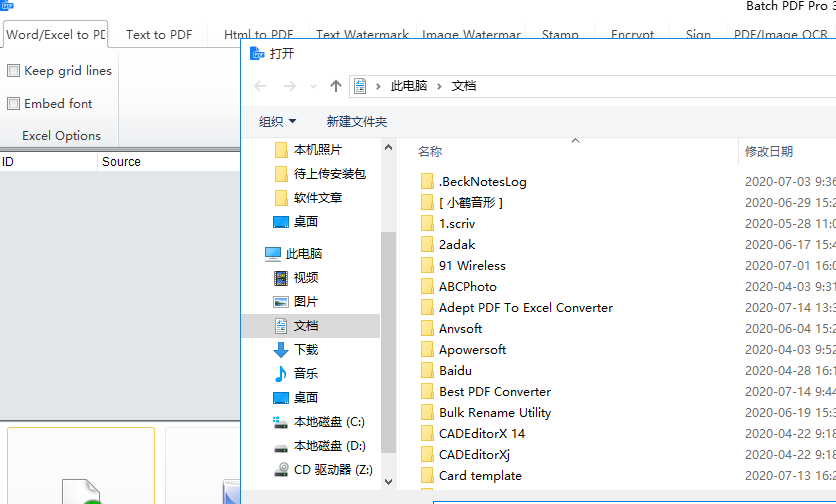The height and width of the screenshot is (504, 836).
Task: Select Adept PDF To Excel Converter folder
Action: pyautogui.click(x=525, y=308)
